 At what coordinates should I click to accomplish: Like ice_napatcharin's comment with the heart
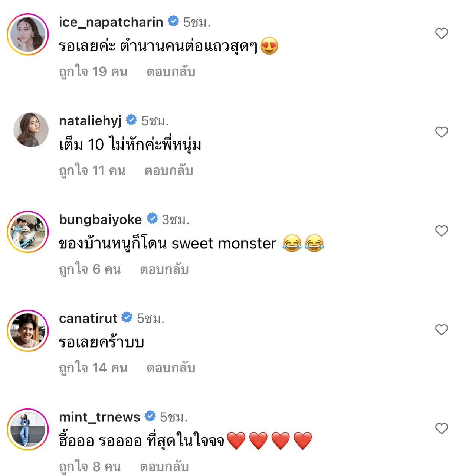[x=441, y=33]
